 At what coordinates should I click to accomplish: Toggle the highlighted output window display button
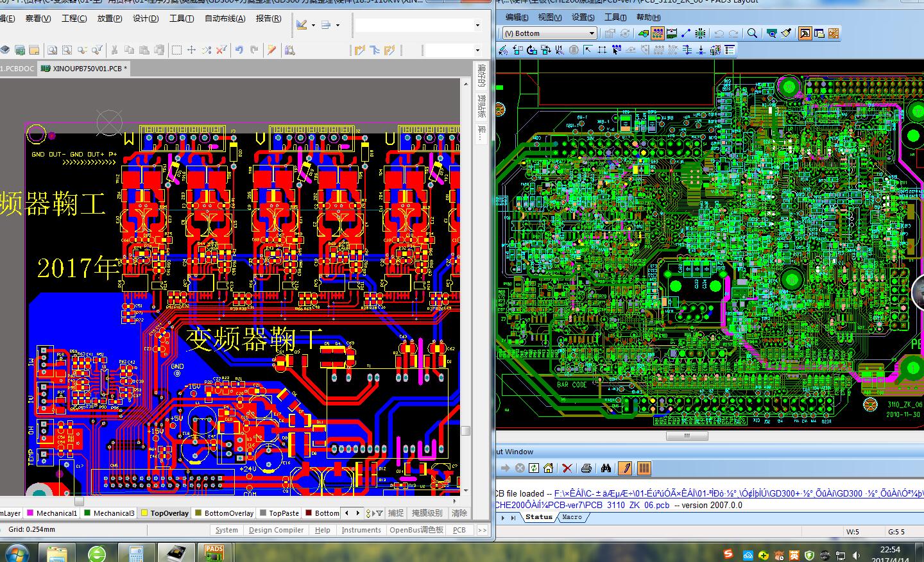click(x=804, y=33)
